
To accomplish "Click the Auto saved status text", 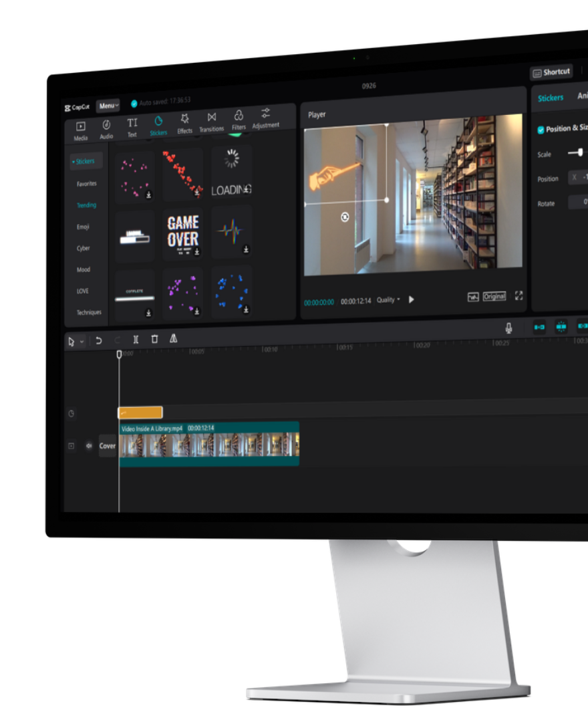I will point(165,102).
